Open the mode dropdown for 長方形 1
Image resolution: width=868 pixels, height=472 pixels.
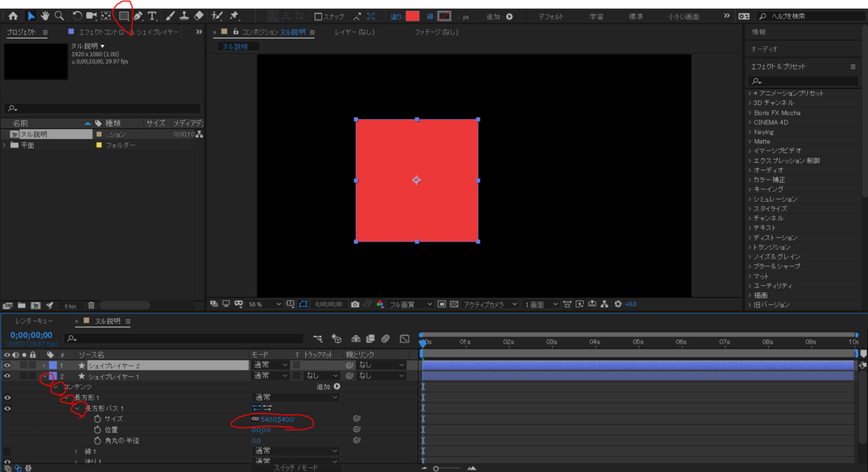coord(295,397)
